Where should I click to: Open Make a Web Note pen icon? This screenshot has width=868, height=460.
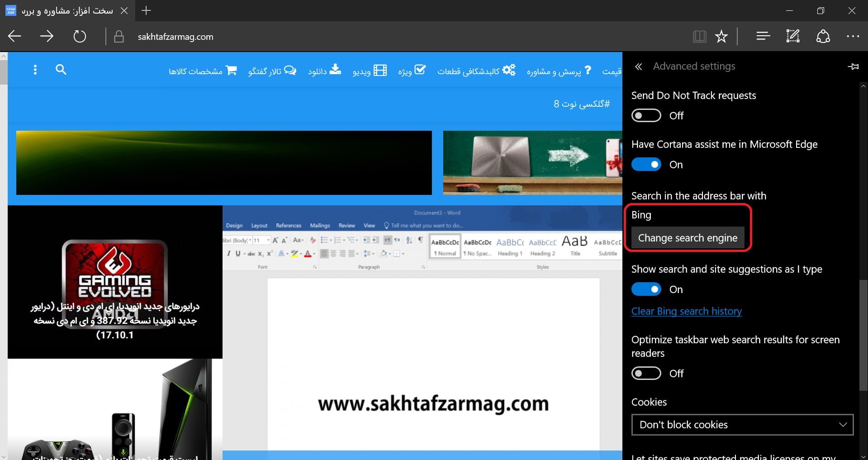(792, 36)
